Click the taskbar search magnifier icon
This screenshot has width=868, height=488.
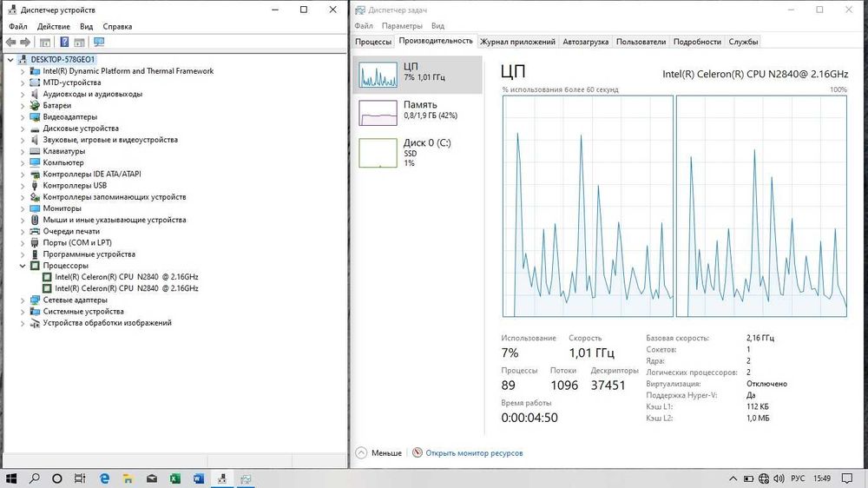[x=35, y=478]
